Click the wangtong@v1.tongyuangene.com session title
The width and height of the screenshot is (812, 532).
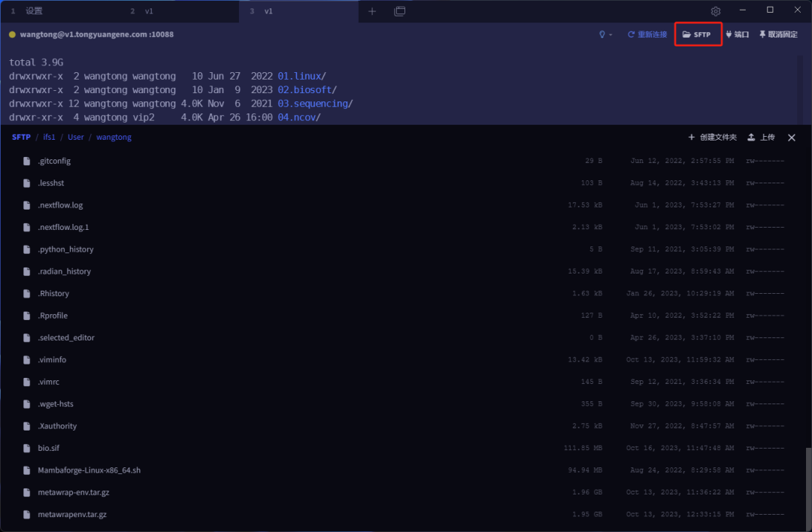[97, 34]
